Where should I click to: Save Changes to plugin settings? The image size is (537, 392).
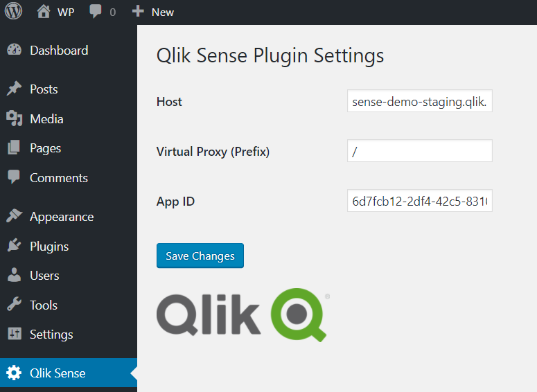click(200, 256)
